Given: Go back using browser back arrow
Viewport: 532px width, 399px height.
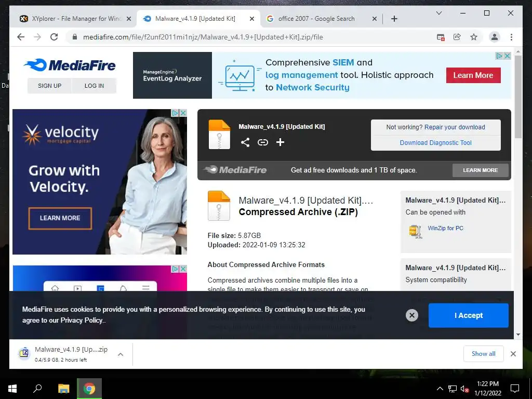Looking at the screenshot, I should [21, 37].
